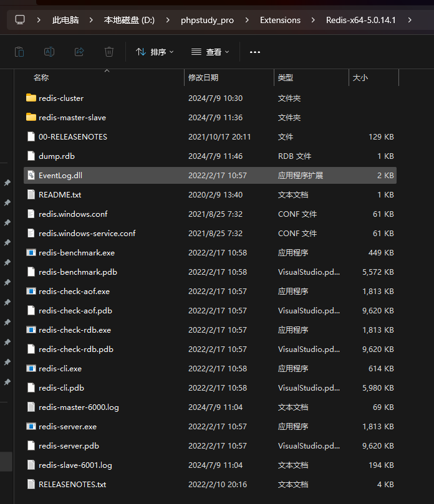Click the redis-master-slave folder icon
Image resolution: width=434 pixels, height=504 pixels.
pyautogui.click(x=31, y=117)
